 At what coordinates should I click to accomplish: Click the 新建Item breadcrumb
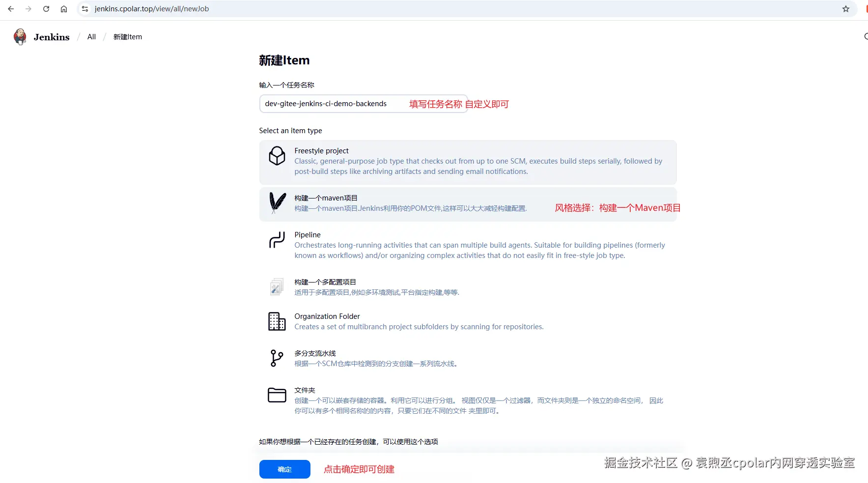pos(128,37)
